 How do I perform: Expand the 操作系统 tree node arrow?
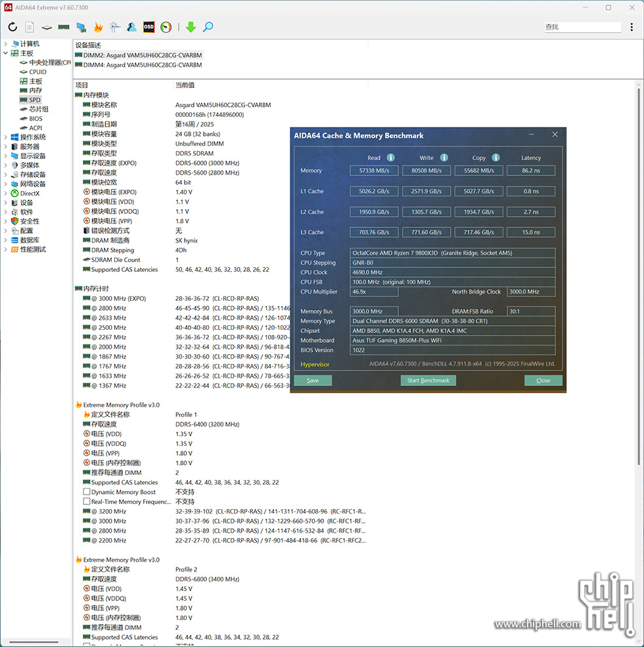pyautogui.click(x=5, y=137)
